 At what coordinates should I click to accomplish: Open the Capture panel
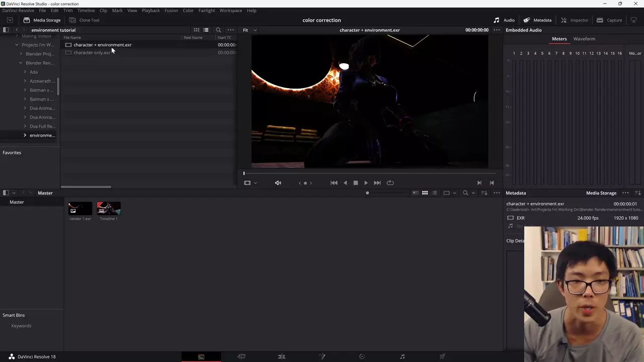[609, 20]
